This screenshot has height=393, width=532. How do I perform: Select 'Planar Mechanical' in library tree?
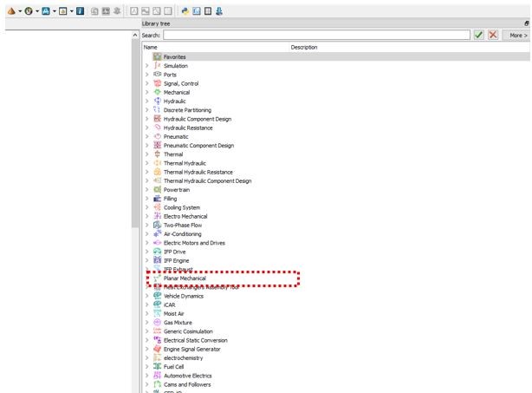tap(185, 278)
